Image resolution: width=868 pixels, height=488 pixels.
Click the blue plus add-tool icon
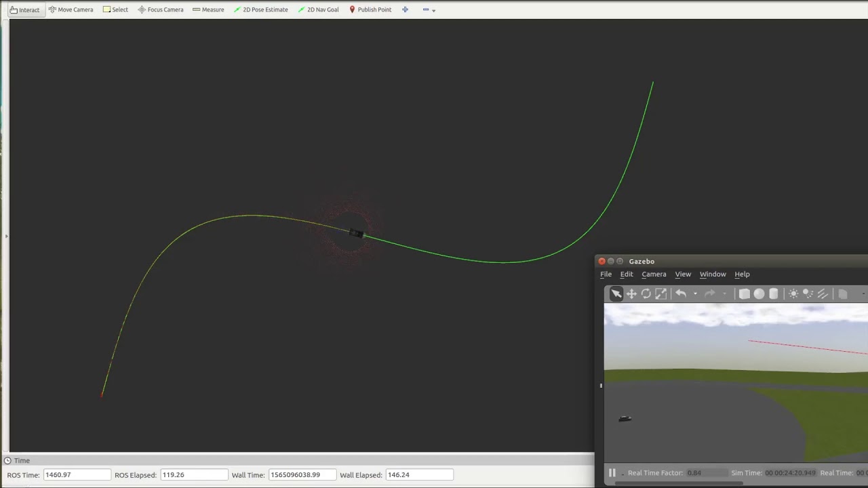coord(405,9)
